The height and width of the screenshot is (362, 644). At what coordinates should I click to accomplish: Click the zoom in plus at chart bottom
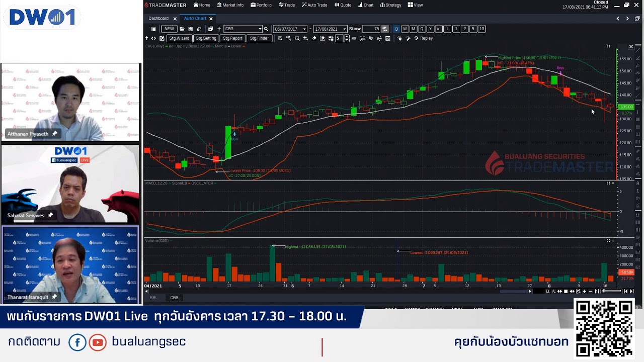coord(584,291)
